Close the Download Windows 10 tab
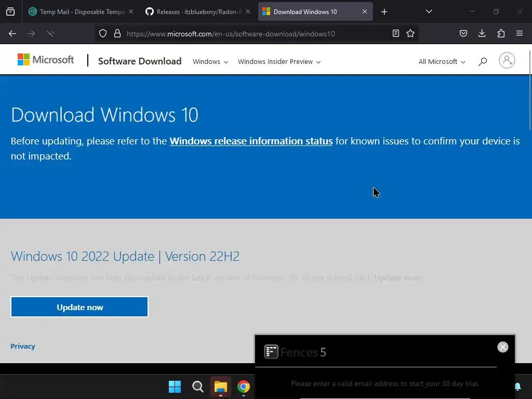Screen dimensions: 532x399 tap(365, 11)
